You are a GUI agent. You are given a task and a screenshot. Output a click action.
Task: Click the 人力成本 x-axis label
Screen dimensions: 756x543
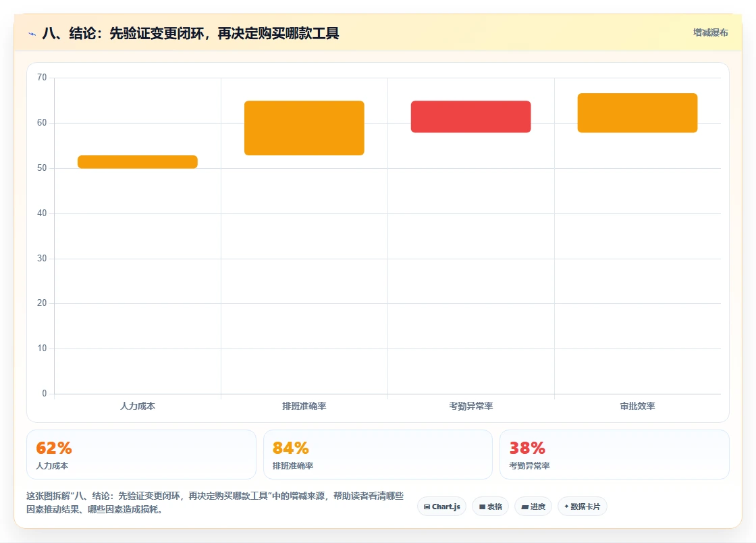(138, 406)
